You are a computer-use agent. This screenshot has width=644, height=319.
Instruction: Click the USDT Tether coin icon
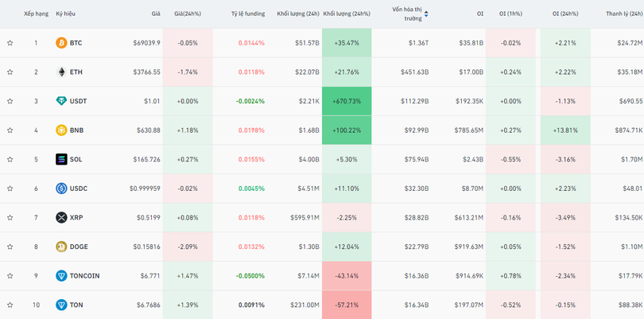pyautogui.click(x=61, y=101)
